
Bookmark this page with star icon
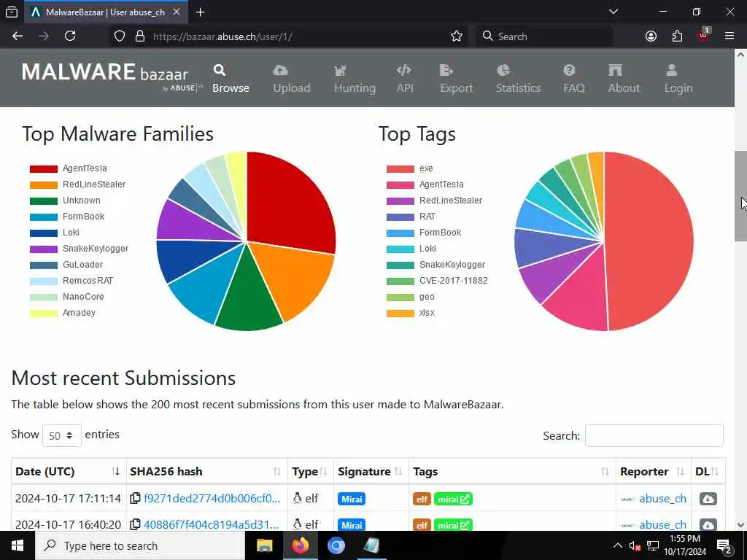pos(457,36)
